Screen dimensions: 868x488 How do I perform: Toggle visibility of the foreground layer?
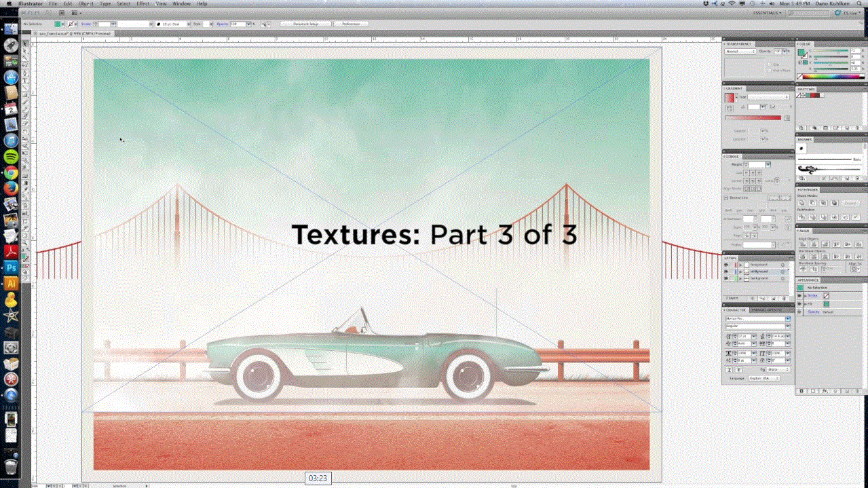click(726, 265)
